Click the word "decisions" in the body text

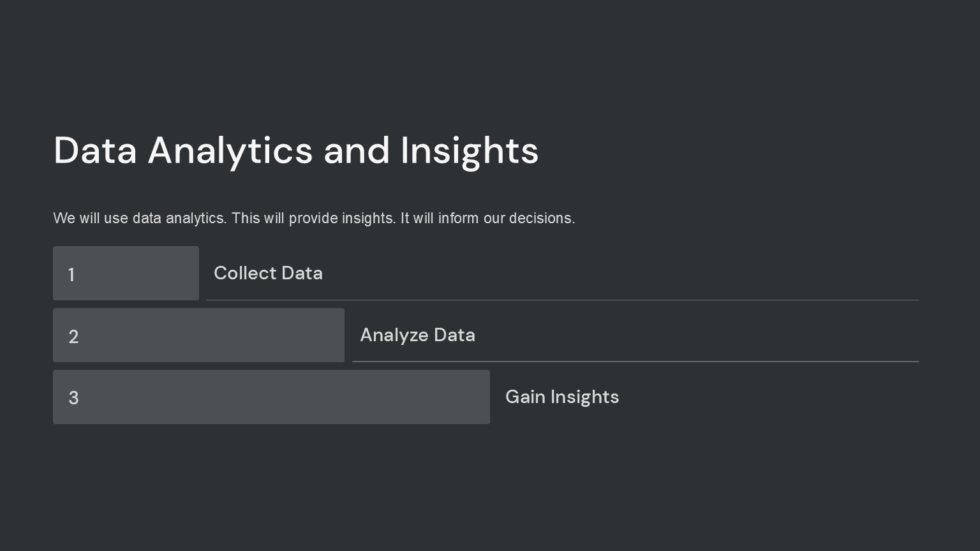pyautogui.click(x=540, y=218)
